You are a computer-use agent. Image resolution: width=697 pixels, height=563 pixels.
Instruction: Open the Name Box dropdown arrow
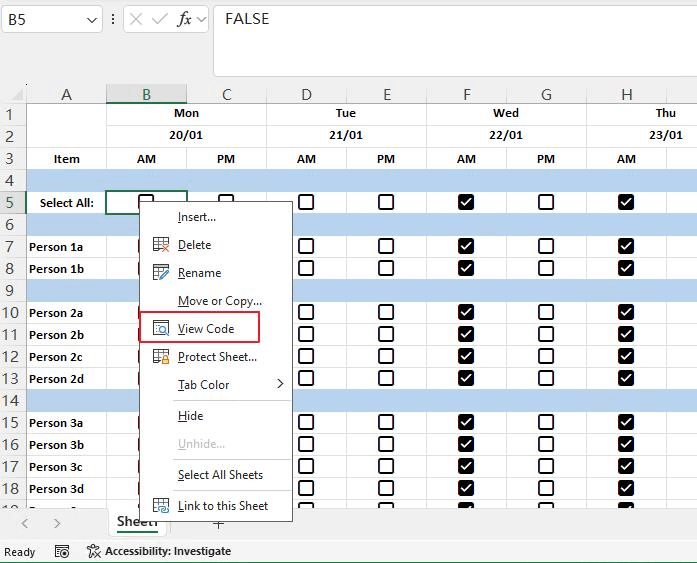[x=92, y=20]
